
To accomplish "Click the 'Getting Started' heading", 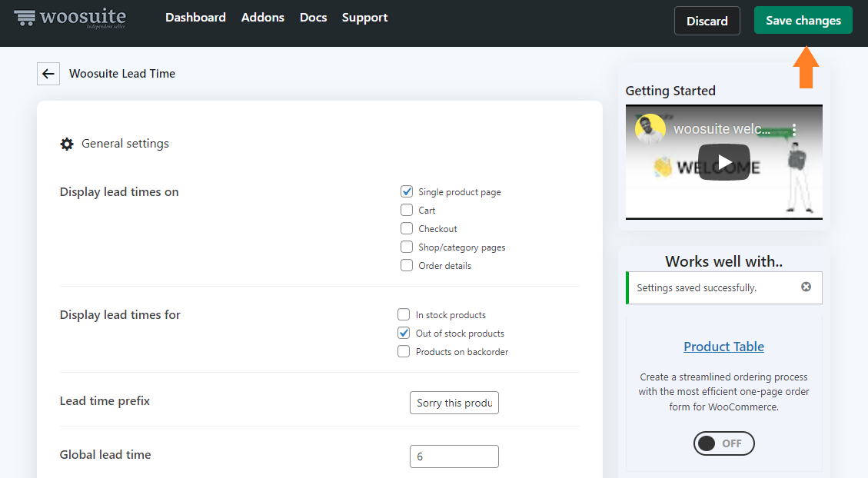I will coord(670,91).
